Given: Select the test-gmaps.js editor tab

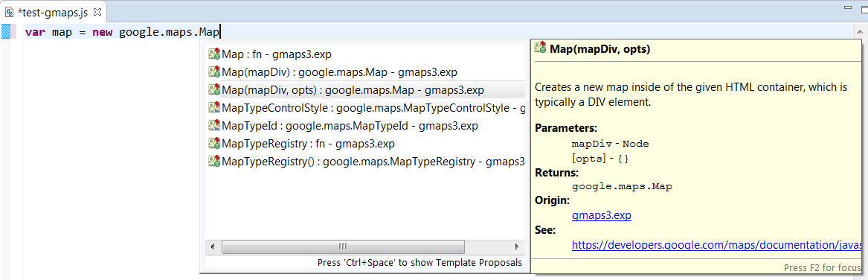Looking at the screenshot, I should pyautogui.click(x=54, y=11).
